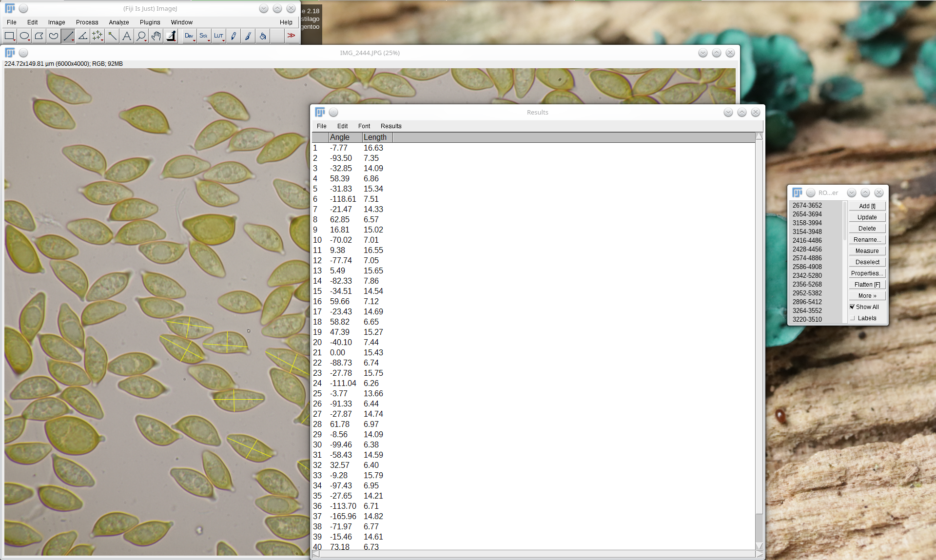Select the Wand tracing tool

coord(112,36)
